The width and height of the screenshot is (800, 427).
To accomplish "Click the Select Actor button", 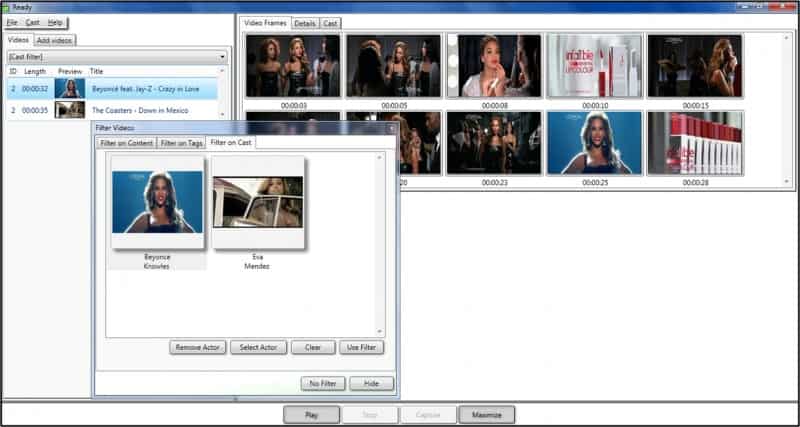I will [x=258, y=347].
